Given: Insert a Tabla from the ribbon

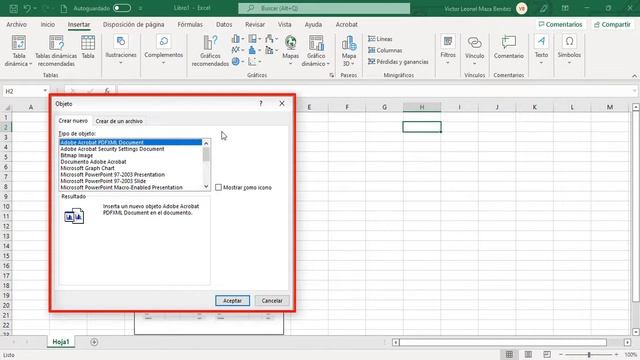Looking at the screenshot, I should tap(88, 47).
